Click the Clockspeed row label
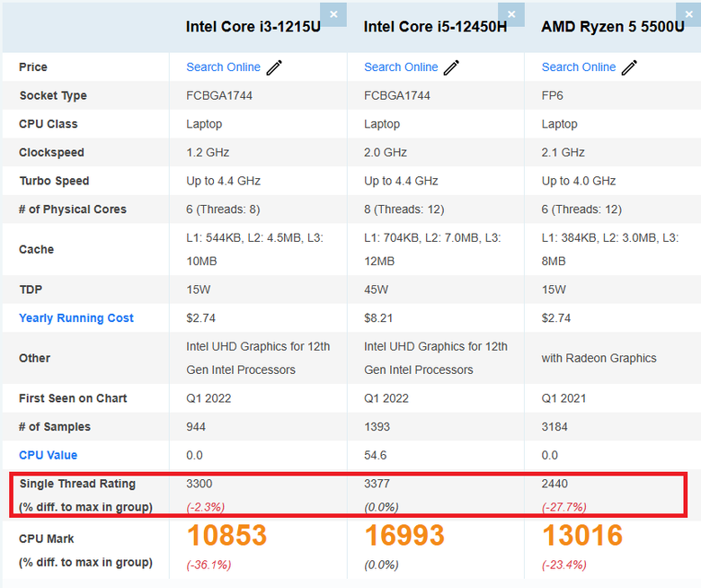Image resolution: width=701 pixels, height=588 pixels. click(51, 153)
